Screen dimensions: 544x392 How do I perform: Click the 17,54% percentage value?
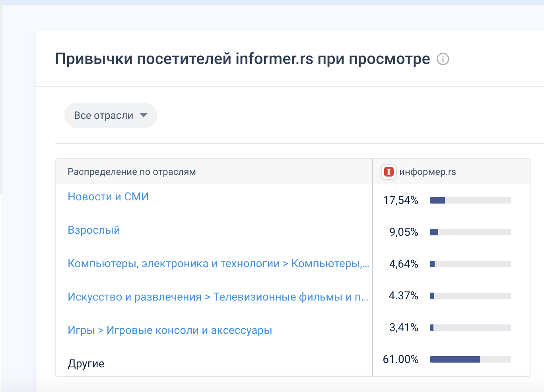click(400, 200)
